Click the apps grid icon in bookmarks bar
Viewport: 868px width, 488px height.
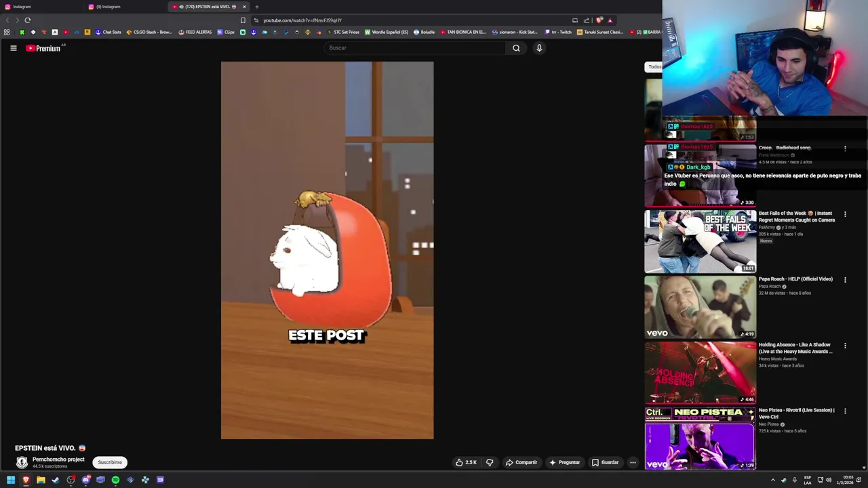(x=7, y=32)
